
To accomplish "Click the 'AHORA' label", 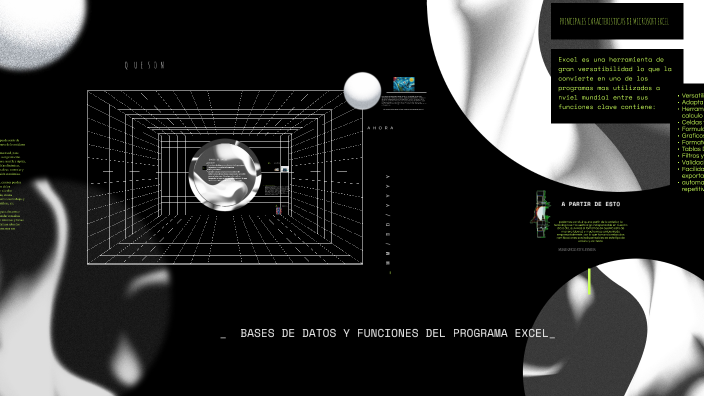I will point(380,128).
